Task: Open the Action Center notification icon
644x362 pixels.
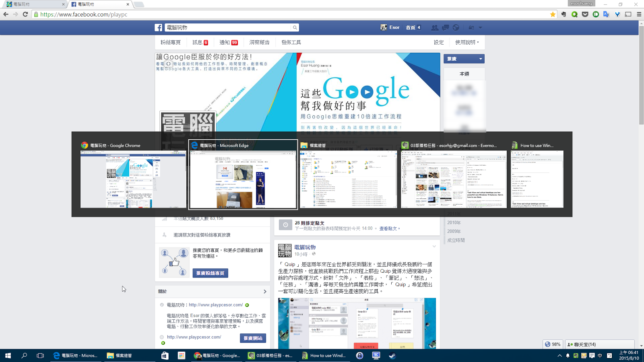Action: (592, 356)
